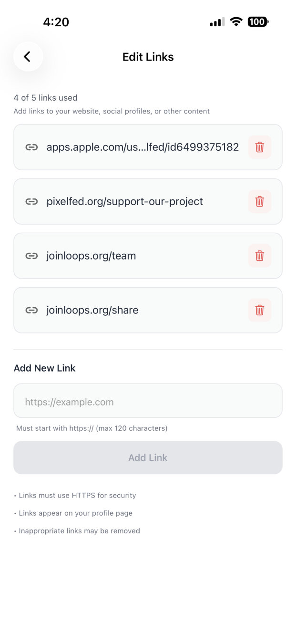Open the apps.apple.com link text
The height and width of the screenshot is (644, 296).
[x=143, y=147]
